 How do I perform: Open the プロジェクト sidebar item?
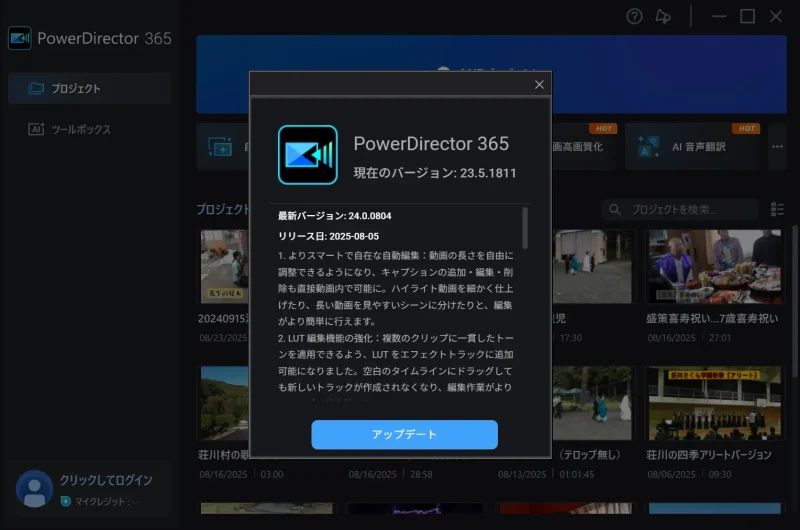[x=89, y=88]
